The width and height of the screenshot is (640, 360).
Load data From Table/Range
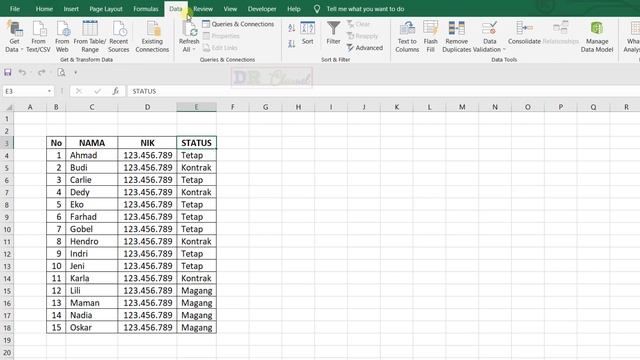(90, 37)
